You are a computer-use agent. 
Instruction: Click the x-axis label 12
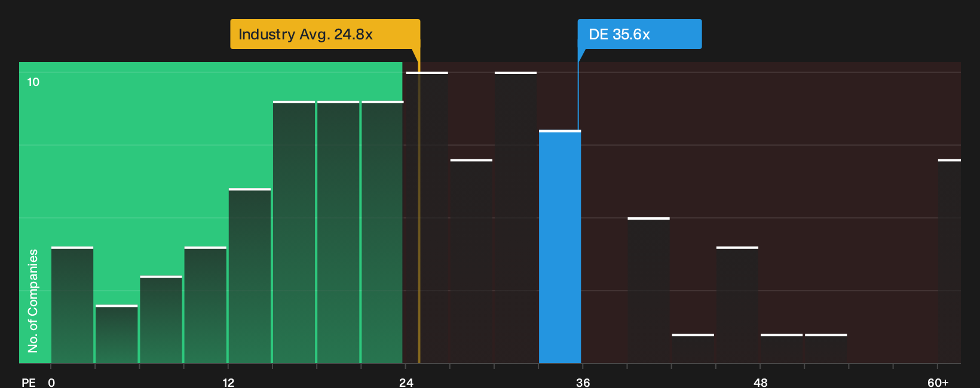click(x=228, y=383)
